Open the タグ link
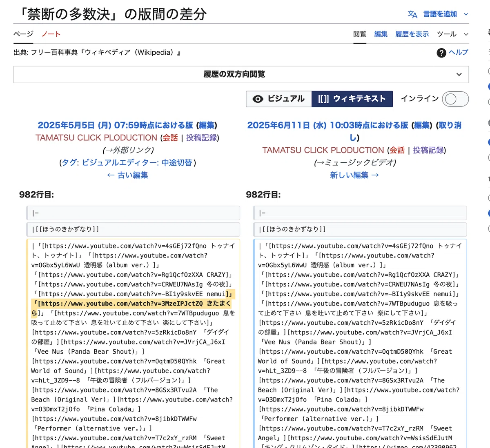490x448 pixels. pos(69,162)
